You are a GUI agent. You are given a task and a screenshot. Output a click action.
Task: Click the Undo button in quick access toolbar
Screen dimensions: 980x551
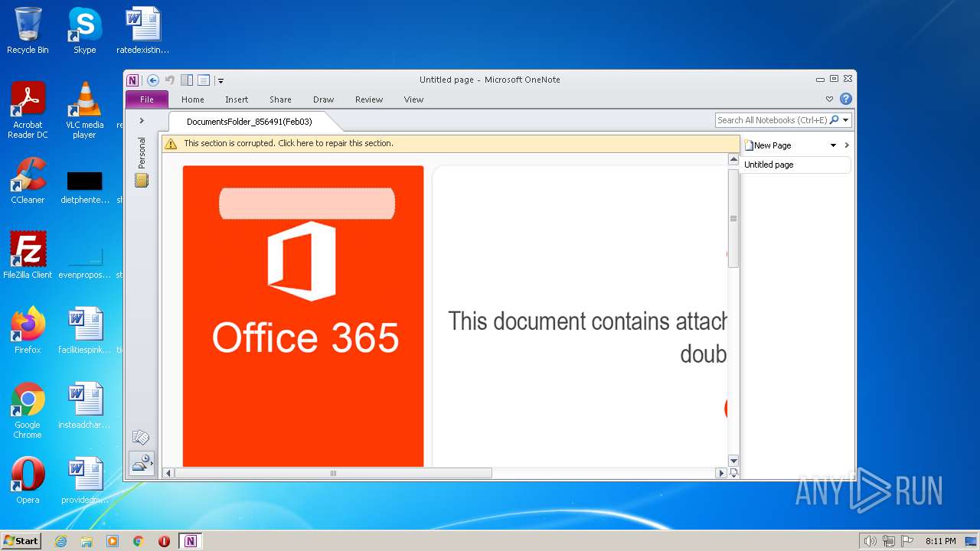pos(170,80)
